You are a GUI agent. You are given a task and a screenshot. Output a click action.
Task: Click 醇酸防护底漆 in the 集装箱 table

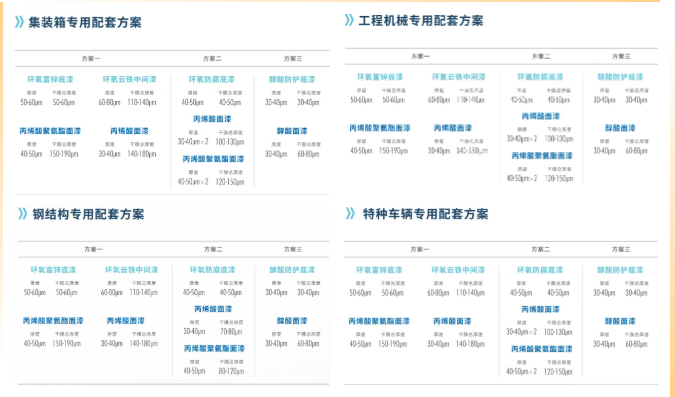coord(292,79)
